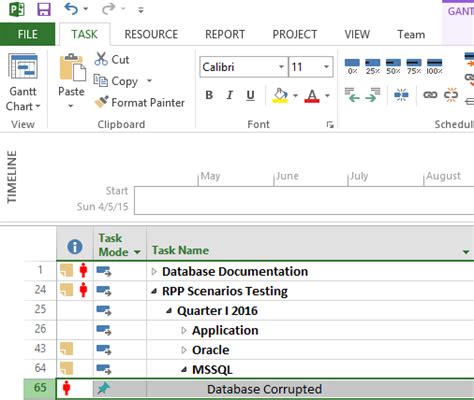Click the red overallocation icon on row 65
The height and width of the screenshot is (400, 474).
click(x=67, y=388)
